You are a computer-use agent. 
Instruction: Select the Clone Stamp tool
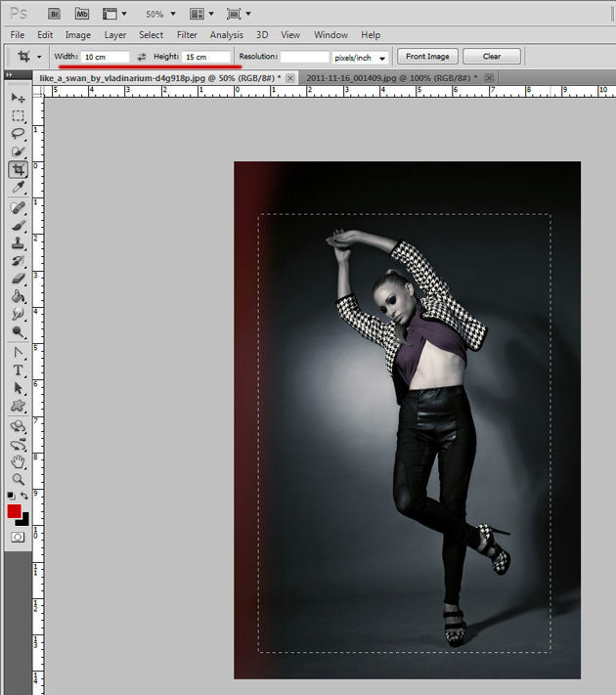click(18, 243)
